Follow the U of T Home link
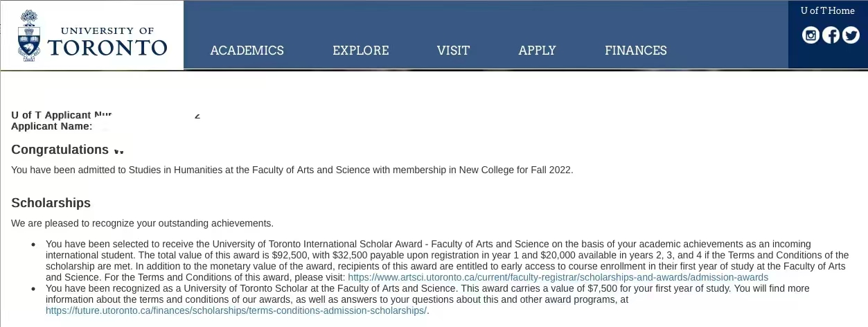Image resolution: width=868 pixels, height=327 pixels. coord(827,10)
